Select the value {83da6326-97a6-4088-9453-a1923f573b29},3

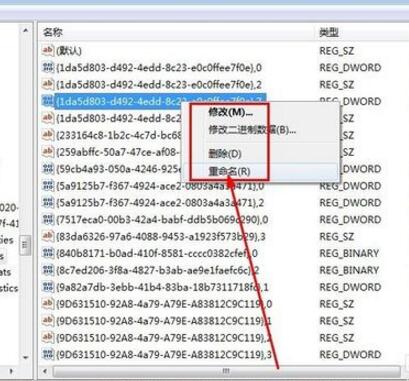(x=161, y=237)
